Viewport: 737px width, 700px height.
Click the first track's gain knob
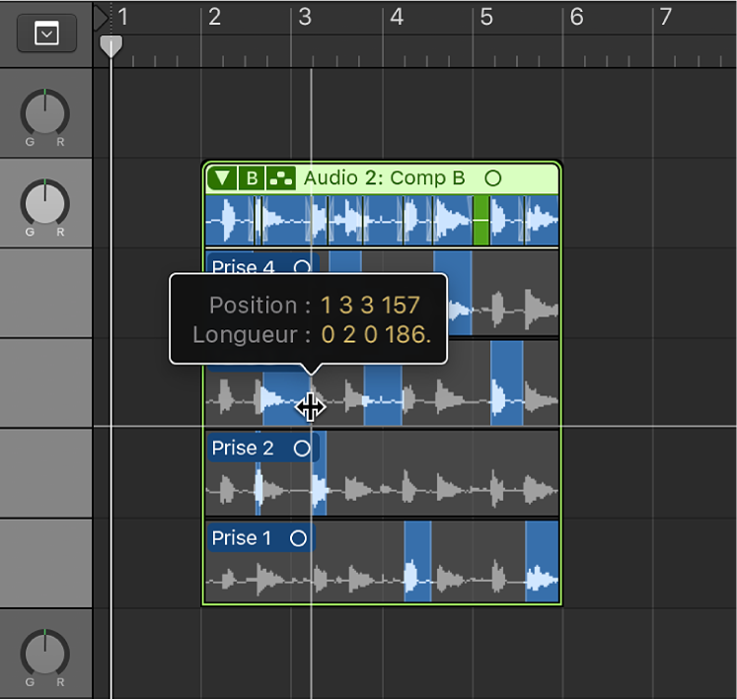[45, 112]
